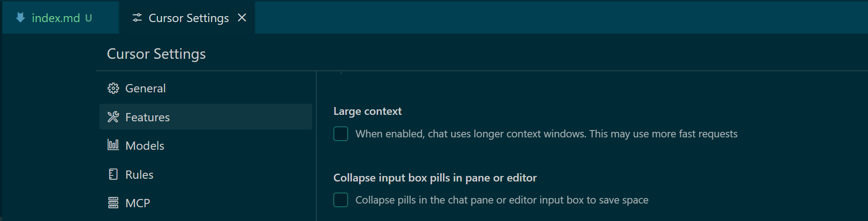Click the Collapse input box pills heading

(x=435, y=178)
